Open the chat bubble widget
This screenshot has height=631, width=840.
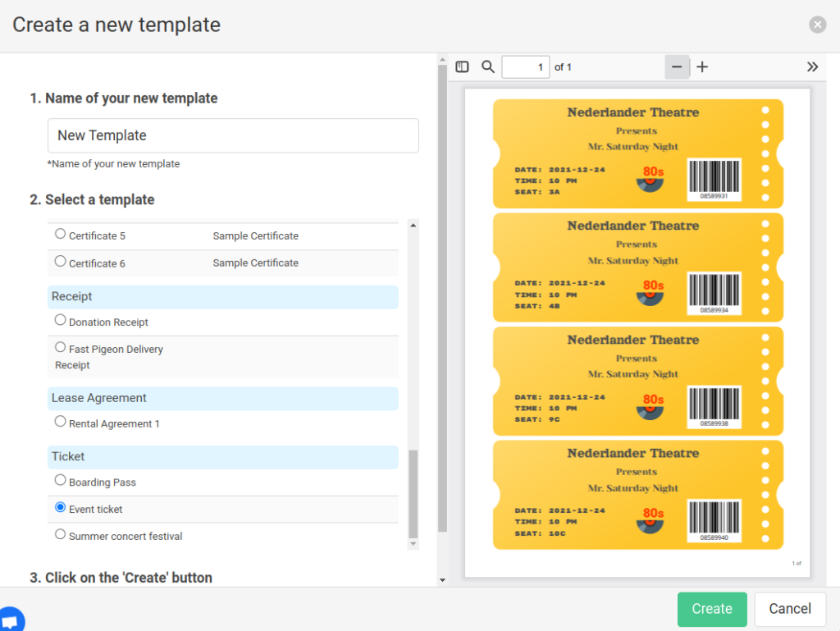point(11,620)
